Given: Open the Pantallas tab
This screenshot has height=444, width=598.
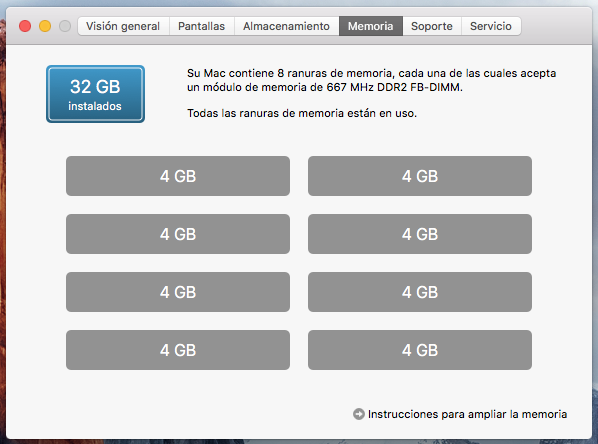Looking at the screenshot, I should 202,26.
